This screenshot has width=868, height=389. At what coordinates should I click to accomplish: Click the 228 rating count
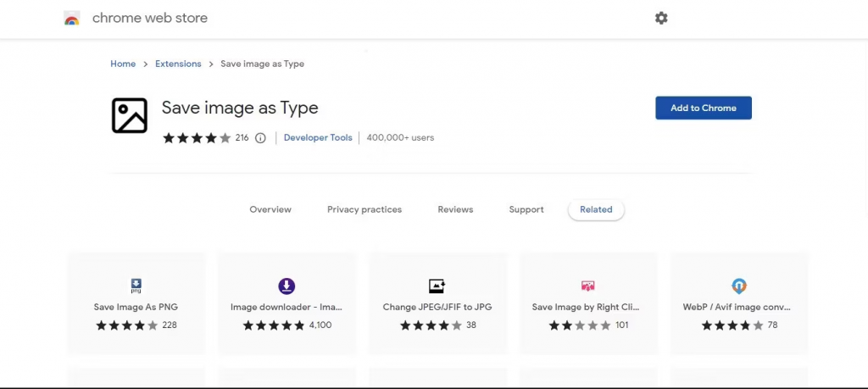[170, 325]
